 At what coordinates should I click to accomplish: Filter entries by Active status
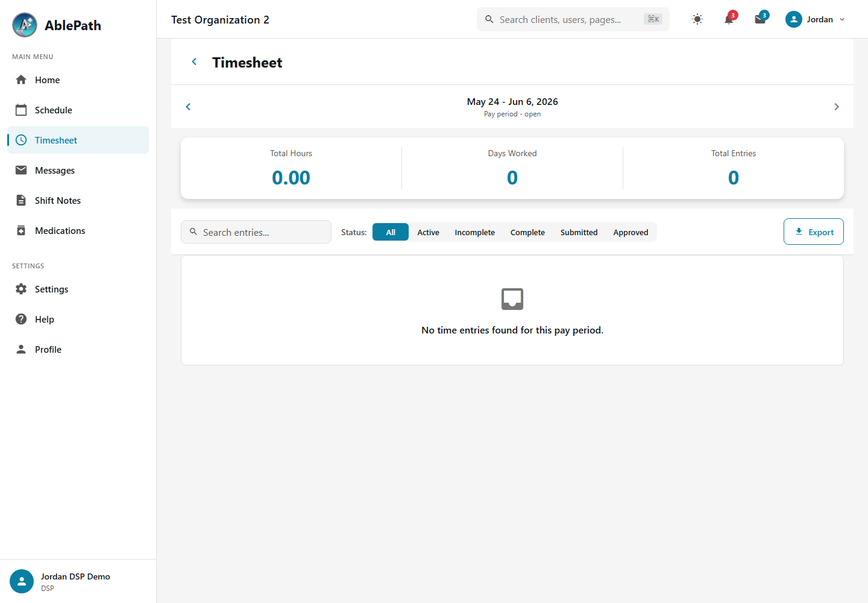coord(429,232)
